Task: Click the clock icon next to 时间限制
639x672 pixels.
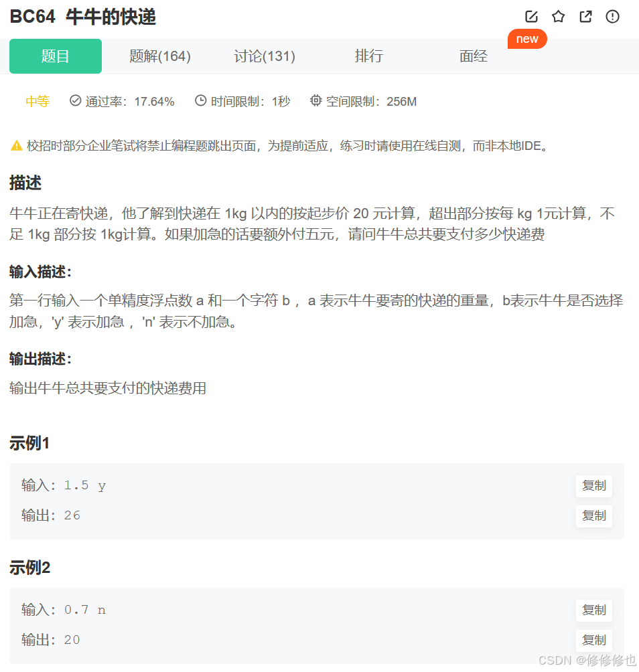Action: point(200,100)
